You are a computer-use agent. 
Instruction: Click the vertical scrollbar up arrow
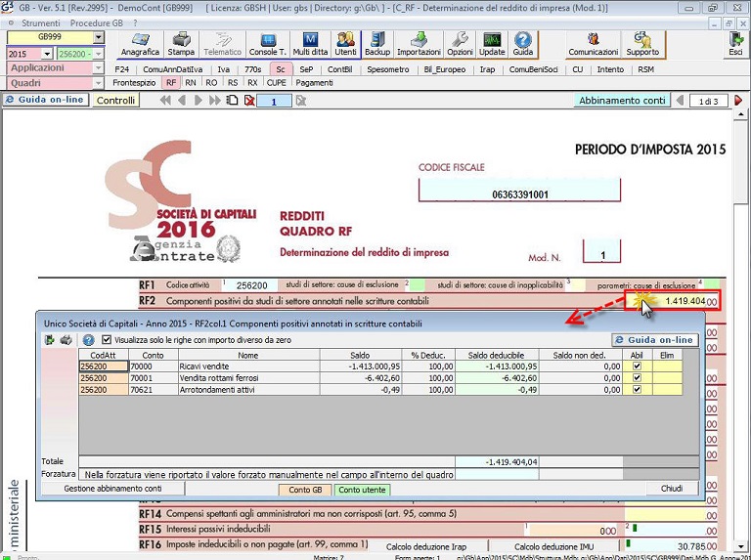741,115
